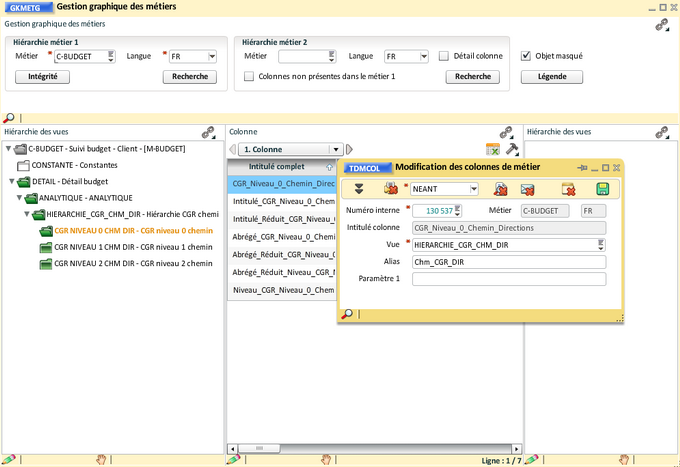This screenshot has height=467, width=680.
Task: Click the envelope delete icon in the dialog toolbar
Action: tap(527, 188)
